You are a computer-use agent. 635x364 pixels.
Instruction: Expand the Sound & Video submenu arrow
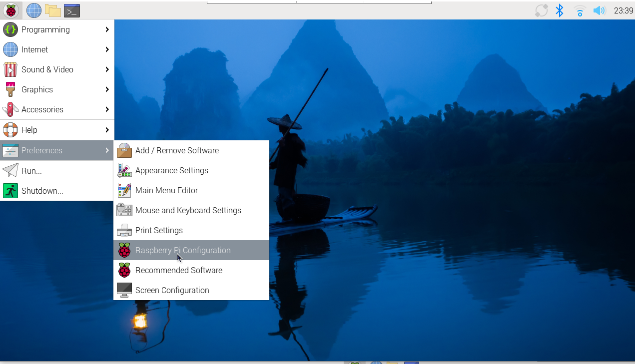pyautogui.click(x=107, y=69)
